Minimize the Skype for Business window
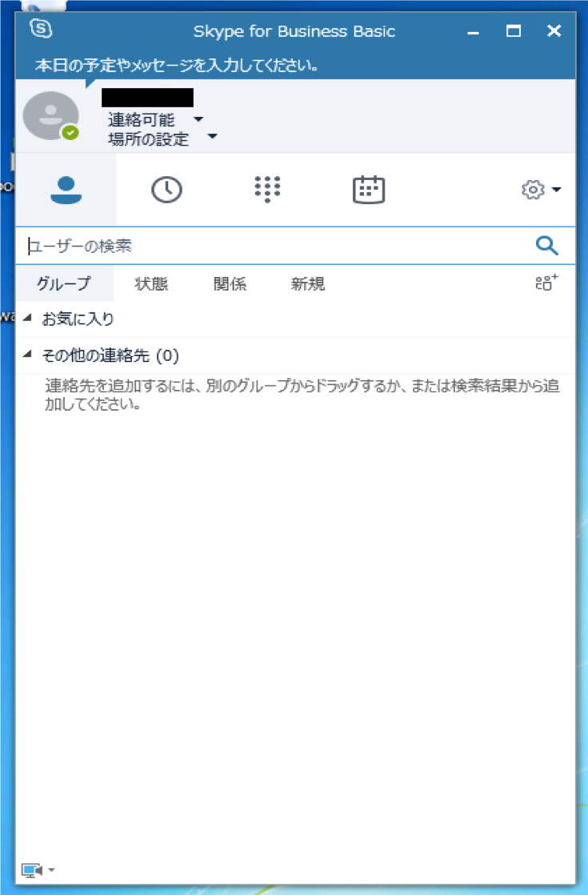The height and width of the screenshot is (895, 588). click(473, 31)
